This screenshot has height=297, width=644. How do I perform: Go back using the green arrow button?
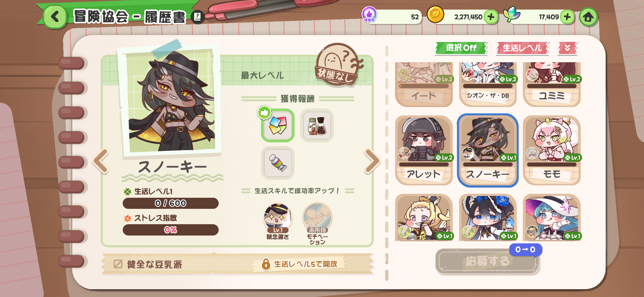point(55,17)
